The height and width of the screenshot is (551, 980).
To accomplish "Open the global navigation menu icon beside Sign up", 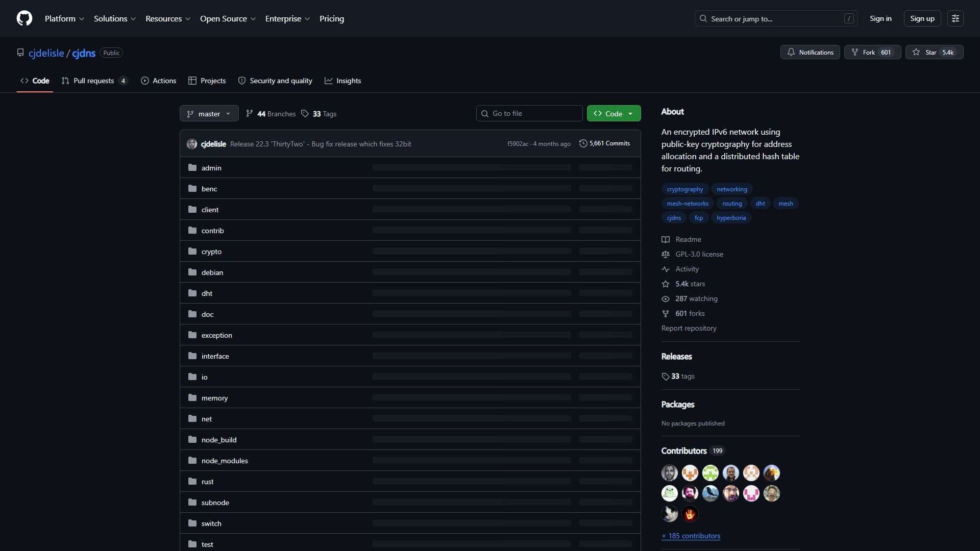I will tap(955, 18).
